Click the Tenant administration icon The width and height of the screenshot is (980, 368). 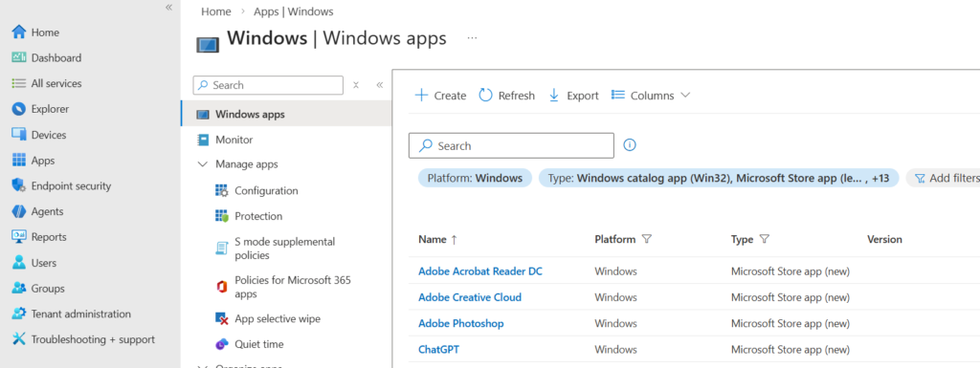[19, 314]
